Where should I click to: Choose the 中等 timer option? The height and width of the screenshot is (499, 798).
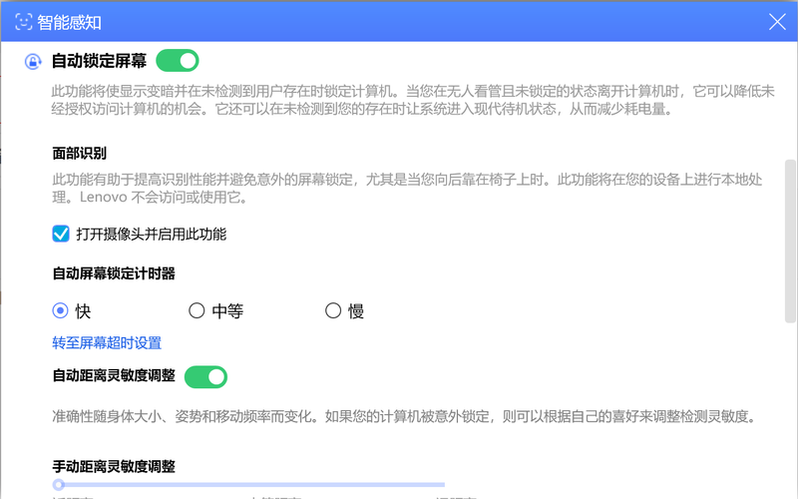click(197, 311)
